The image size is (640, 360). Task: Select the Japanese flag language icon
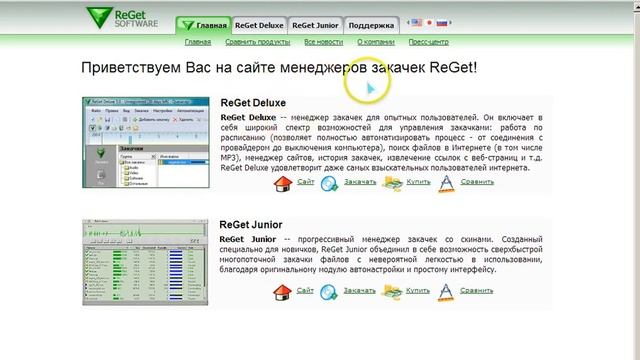click(x=429, y=23)
